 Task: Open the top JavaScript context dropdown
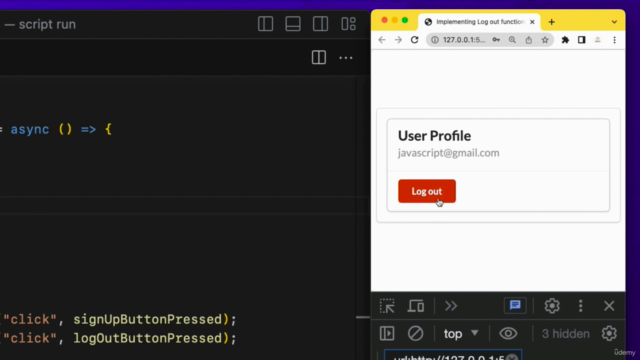click(x=461, y=334)
